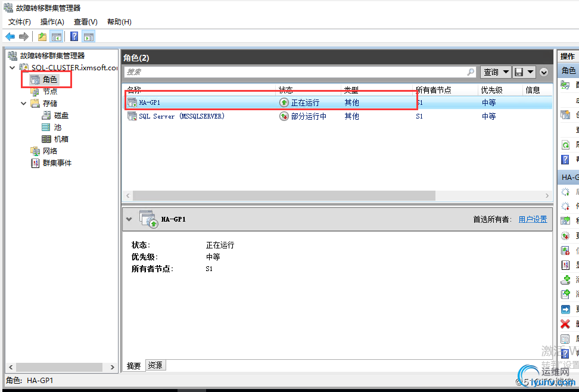Click the SQL Server (MSSQLSERVER) role row icon
The width and height of the screenshot is (579, 392).
tap(132, 116)
